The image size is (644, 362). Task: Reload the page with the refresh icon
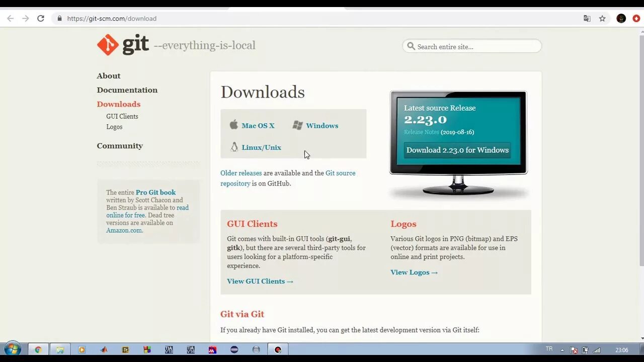click(x=41, y=19)
